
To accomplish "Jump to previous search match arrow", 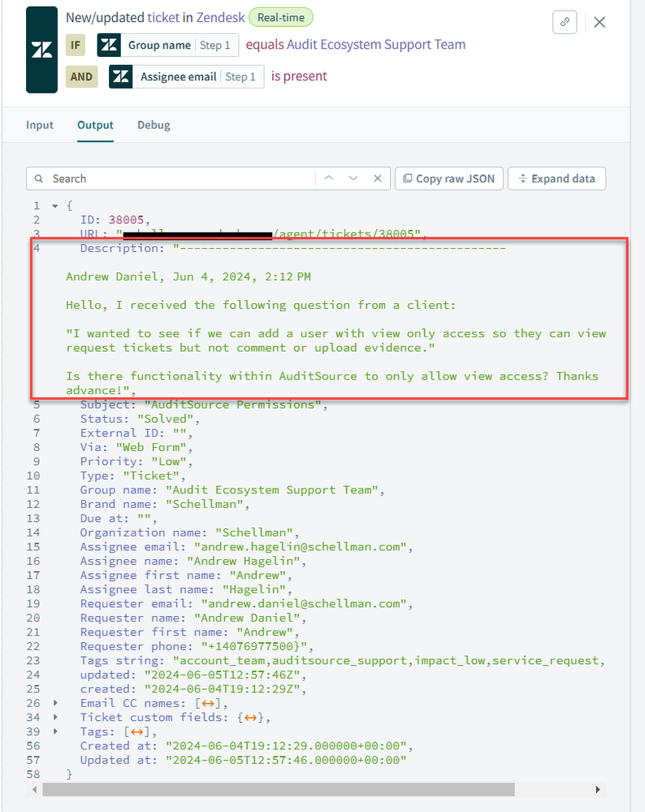I will pyautogui.click(x=329, y=178).
